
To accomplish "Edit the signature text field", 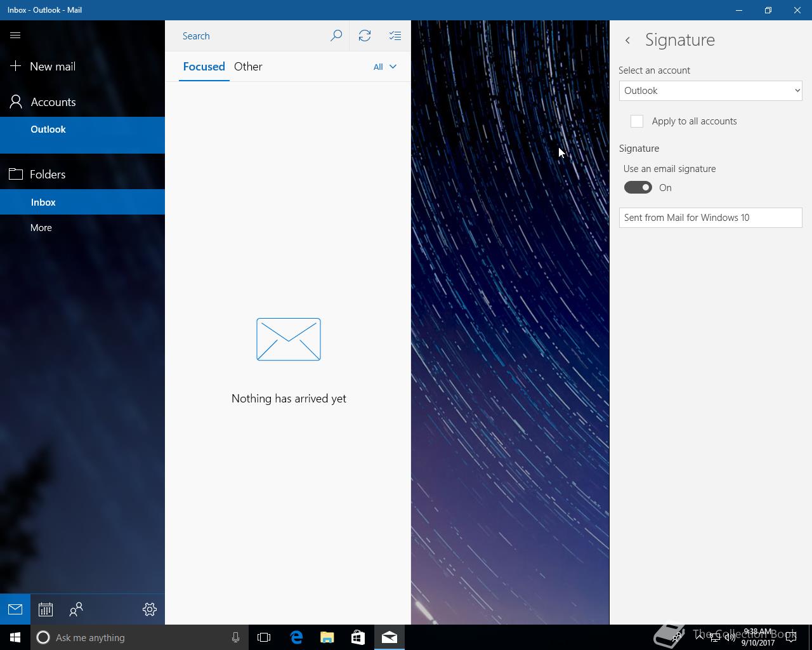I will (710, 218).
